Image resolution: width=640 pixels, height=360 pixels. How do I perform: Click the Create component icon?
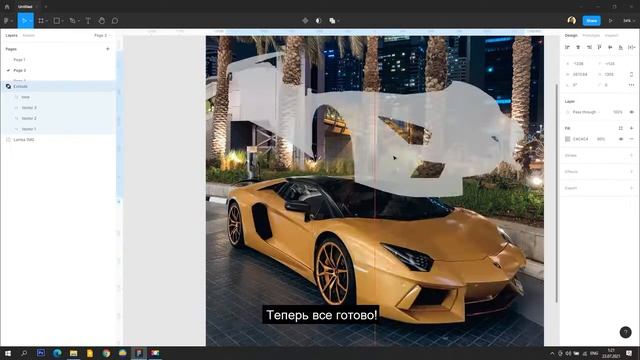point(305,20)
